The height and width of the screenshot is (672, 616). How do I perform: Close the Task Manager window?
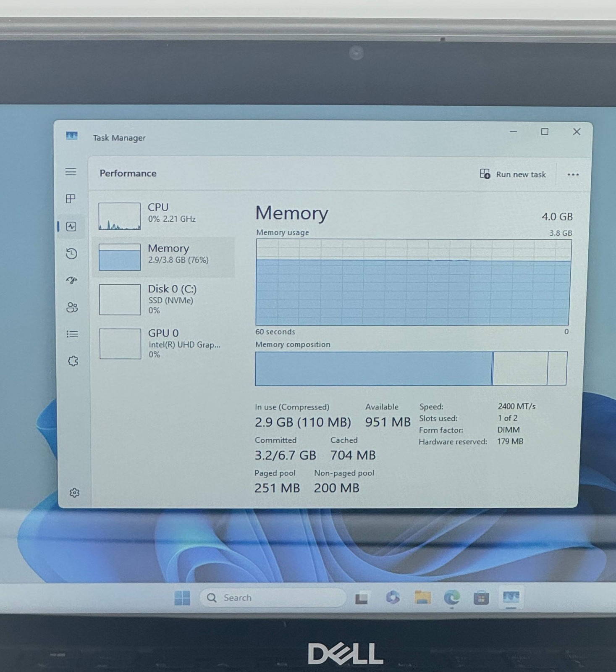577,131
